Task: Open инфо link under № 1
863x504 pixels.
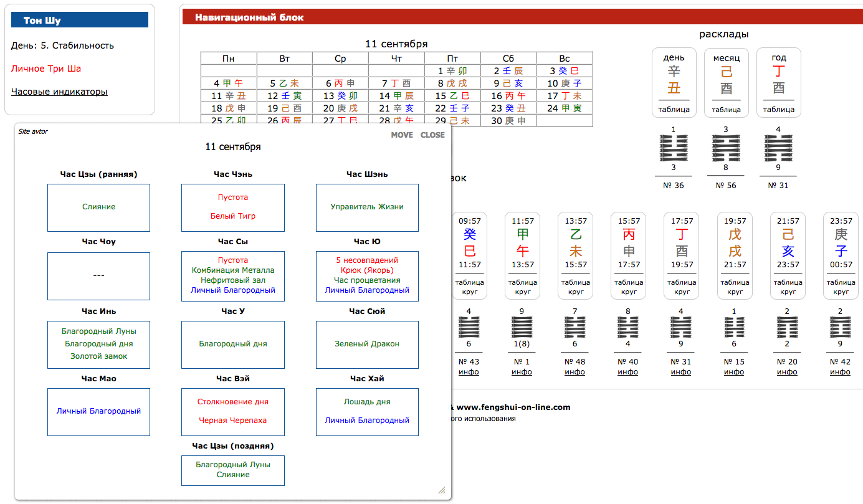Action: coord(522,372)
